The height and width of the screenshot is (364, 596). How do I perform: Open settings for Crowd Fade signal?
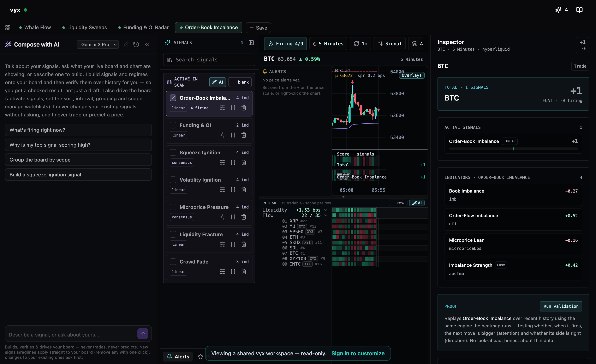coord(222,272)
